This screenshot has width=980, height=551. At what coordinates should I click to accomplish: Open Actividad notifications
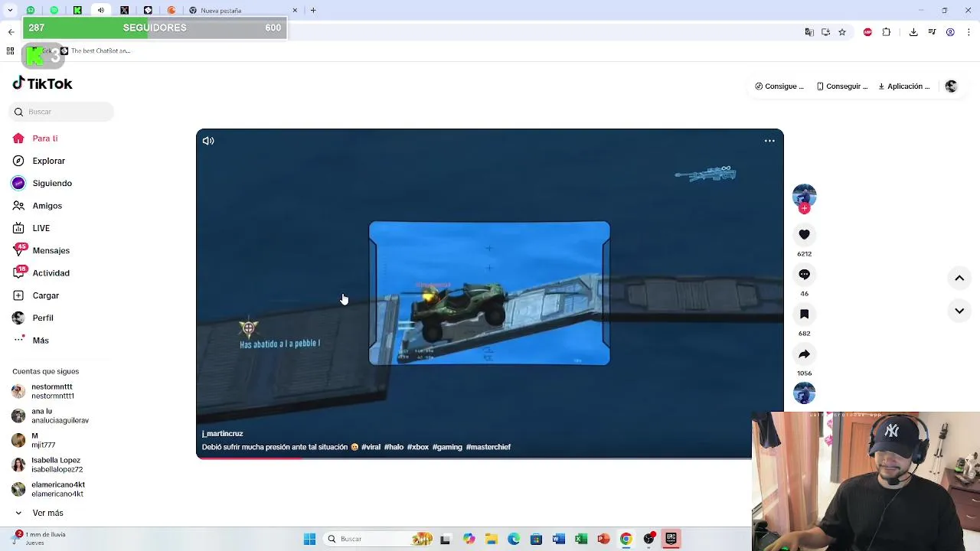41,273
